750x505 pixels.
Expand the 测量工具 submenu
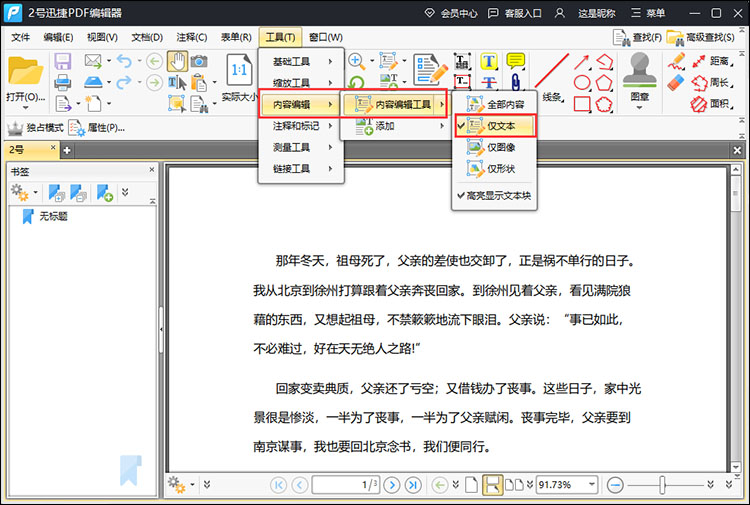coord(301,147)
